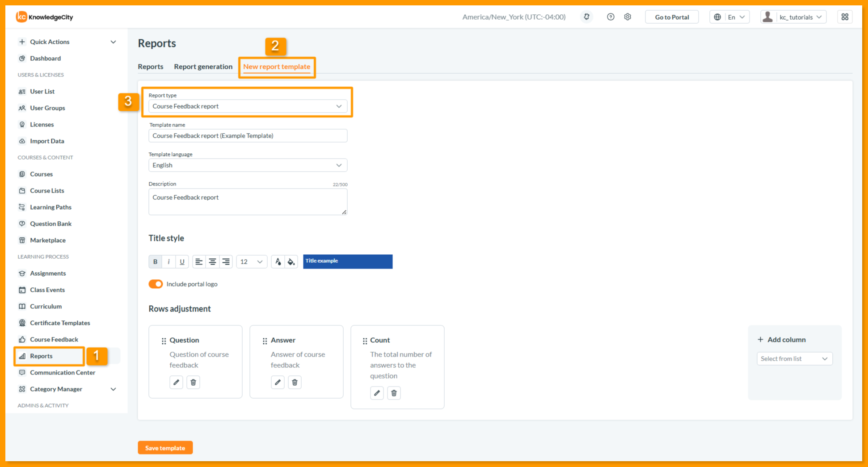Open Course Feedback in the sidebar
This screenshot has width=868, height=467.
coord(54,339)
